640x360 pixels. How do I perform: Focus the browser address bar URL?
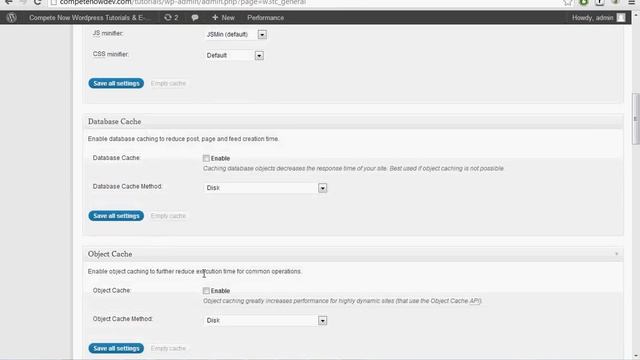click(x=182, y=2)
